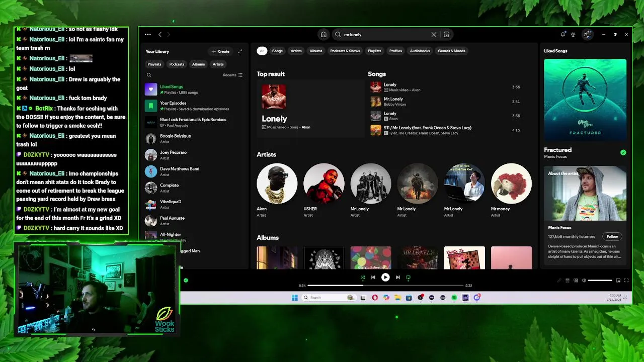Switch to Podcasts & Shows tab

[x=345, y=51]
